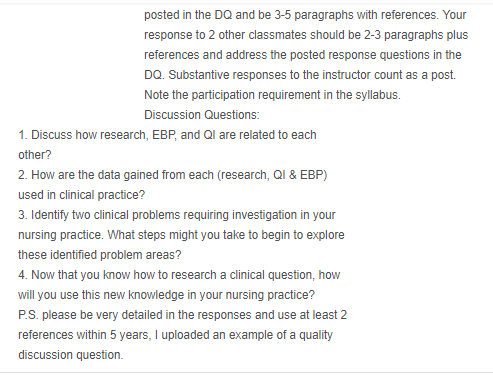Click the line "3. Identify two clinical problems"
This screenshot has height=375, width=493.
click(177, 215)
